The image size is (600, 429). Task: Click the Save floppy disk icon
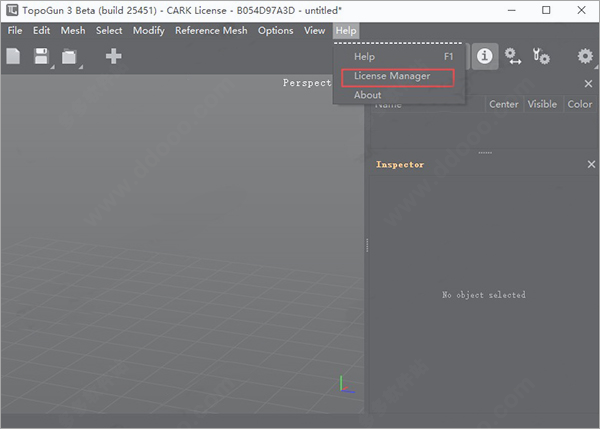tap(41, 56)
